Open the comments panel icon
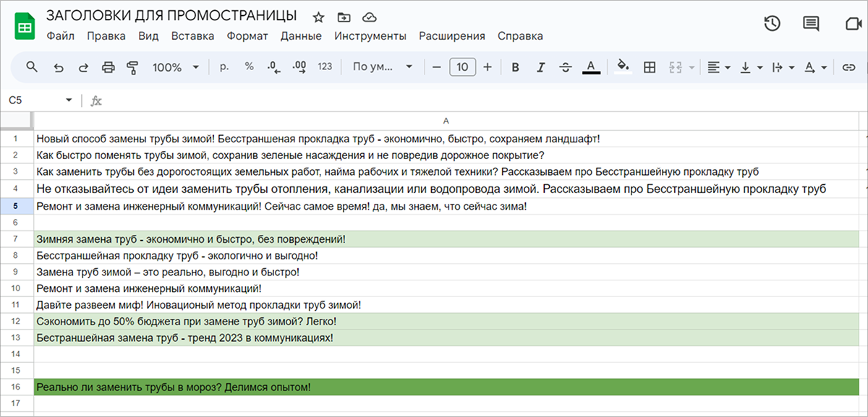868x417 pixels. pos(811,23)
